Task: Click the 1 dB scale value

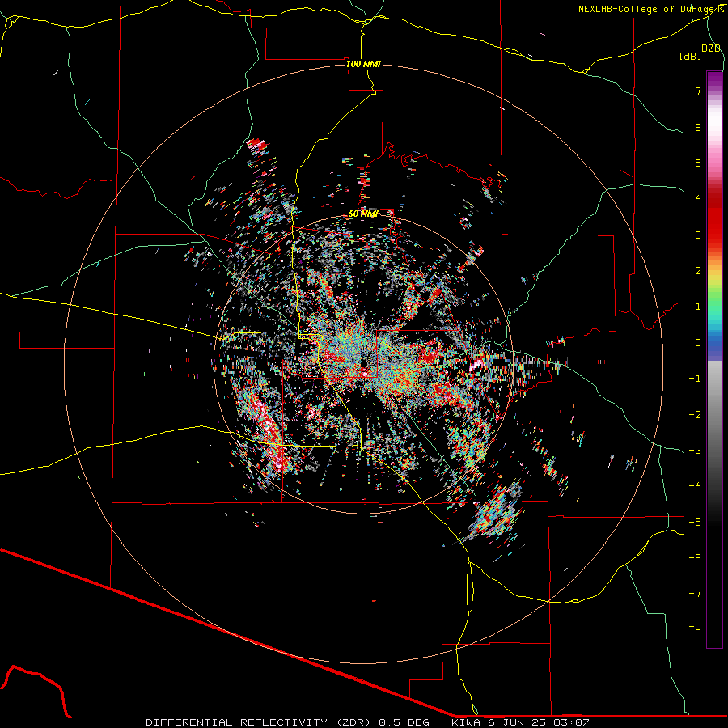Action: click(698, 307)
